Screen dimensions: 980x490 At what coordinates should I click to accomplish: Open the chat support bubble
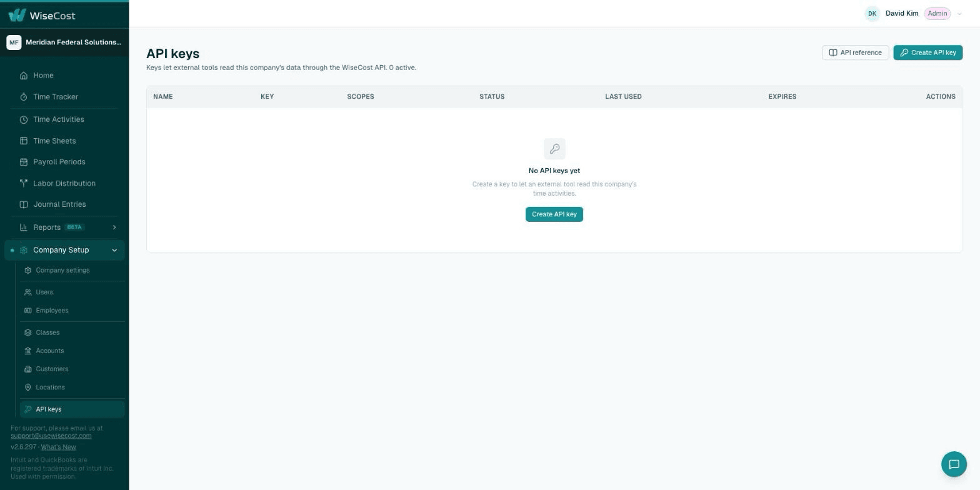954,464
